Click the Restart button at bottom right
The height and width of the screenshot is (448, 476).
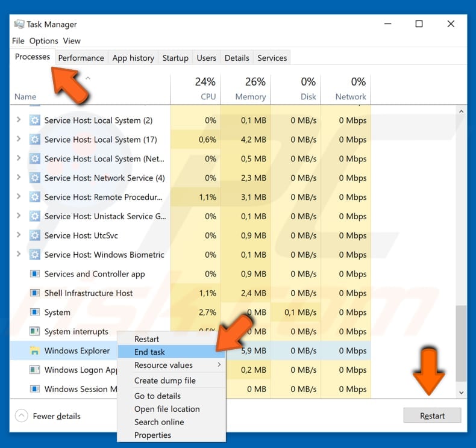tap(432, 415)
